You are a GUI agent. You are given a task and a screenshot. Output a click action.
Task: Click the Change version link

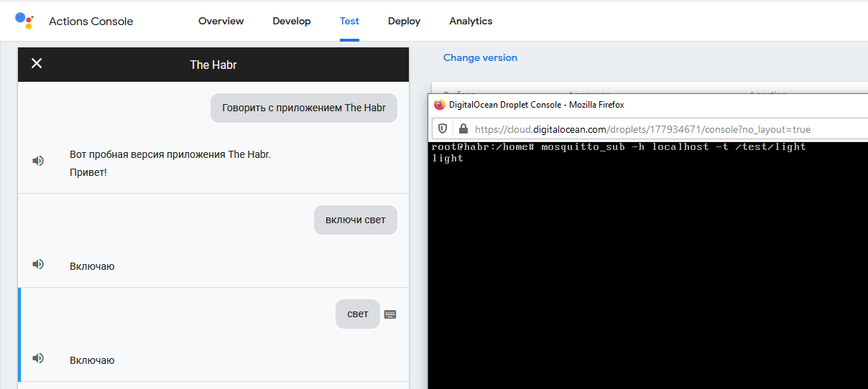[x=480, y=57]
